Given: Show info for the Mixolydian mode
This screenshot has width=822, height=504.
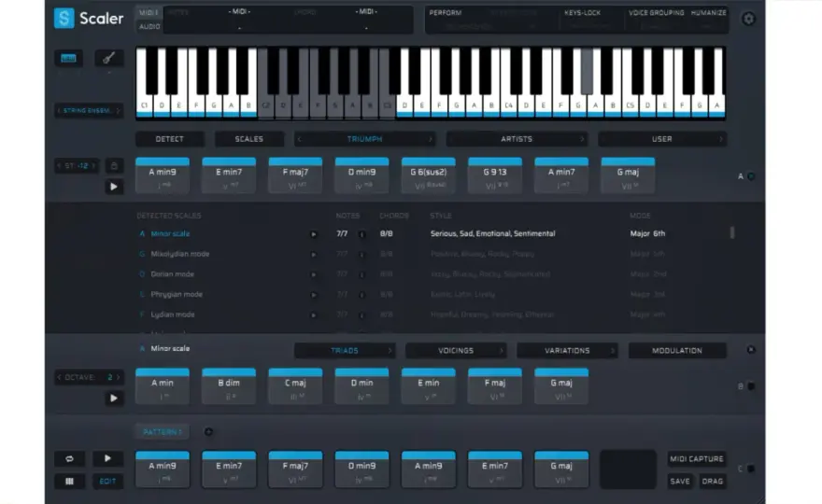Looking at the screenshot, I should click(x=361, y=255).
